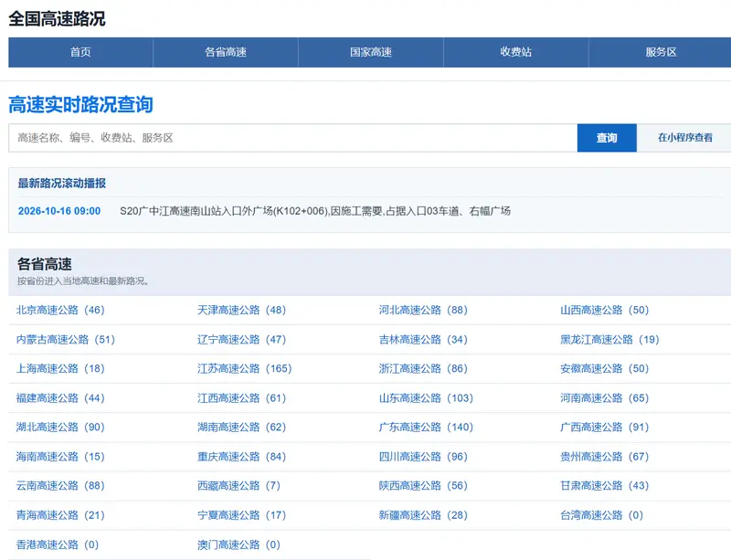
Task: Open 浙江高速公路 (86) link
Action: [x=423, y=369]
